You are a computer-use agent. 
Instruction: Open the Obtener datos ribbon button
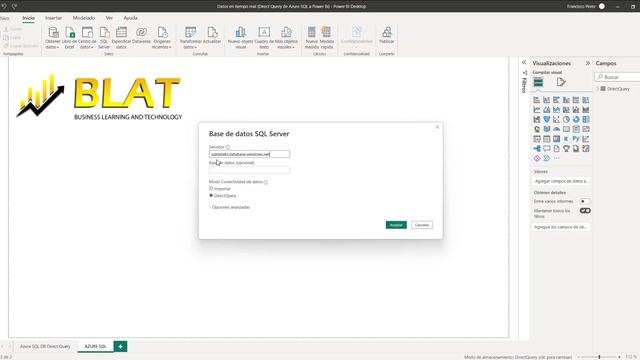point(52,38)
